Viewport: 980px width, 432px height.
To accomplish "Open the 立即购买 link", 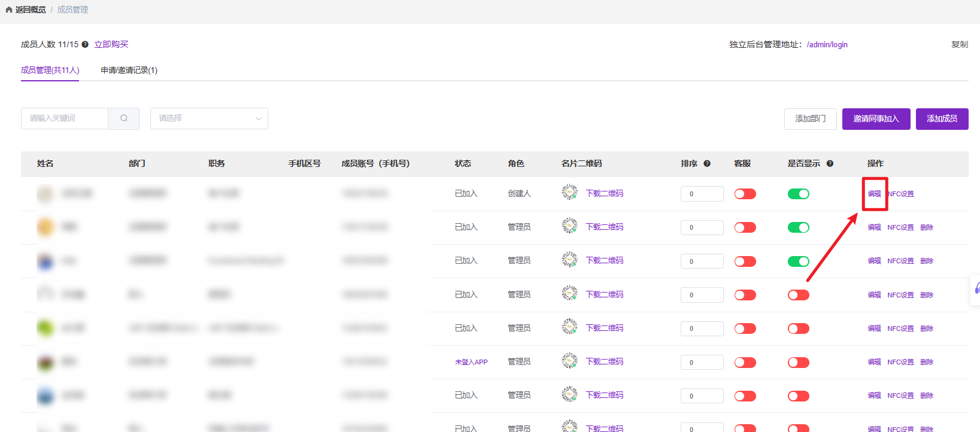I will coord(111,44).
